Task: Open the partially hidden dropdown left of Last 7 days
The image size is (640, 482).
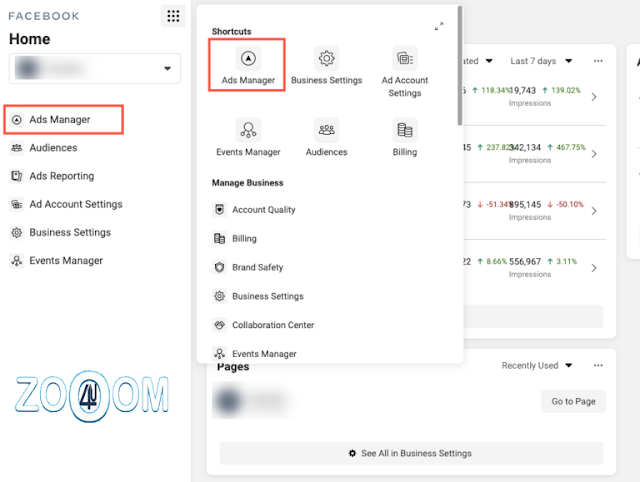Action: tap(478, 61)
